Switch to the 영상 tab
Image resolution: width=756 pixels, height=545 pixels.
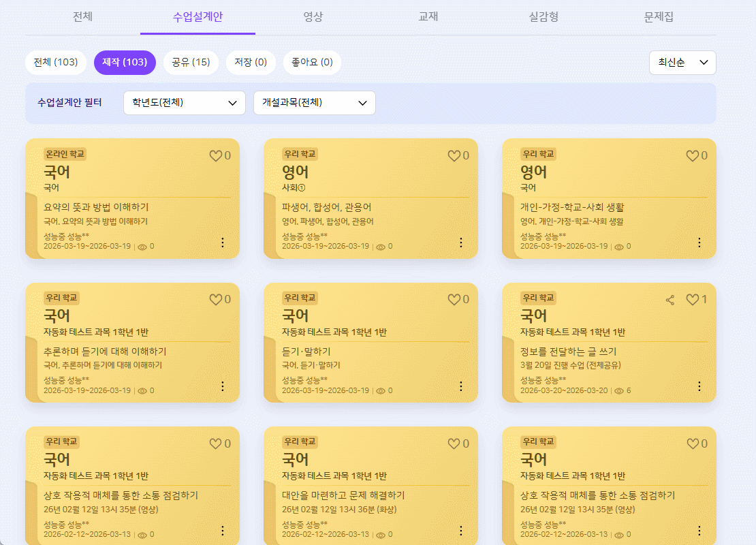pos(313,17)
